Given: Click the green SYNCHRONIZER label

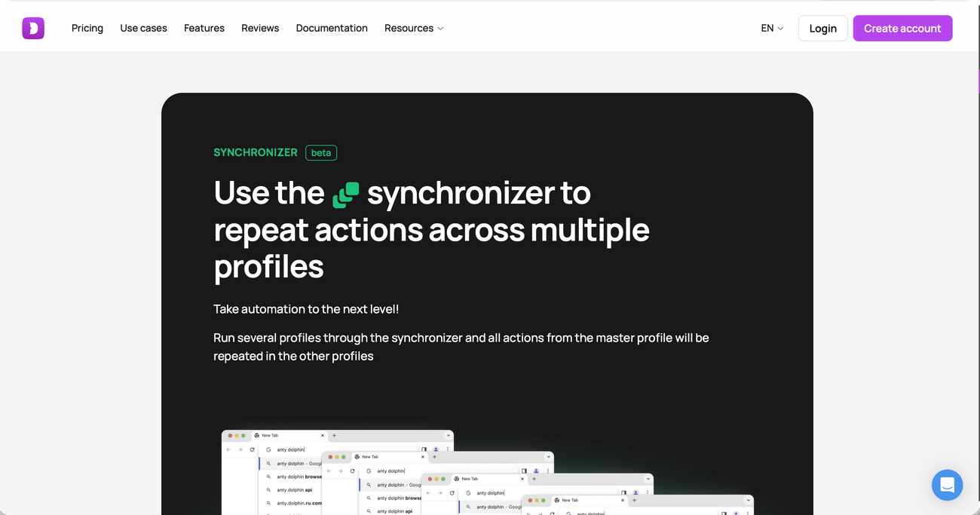Looking at the screenshot, I should pyautogui.click(x=256, y=152).
